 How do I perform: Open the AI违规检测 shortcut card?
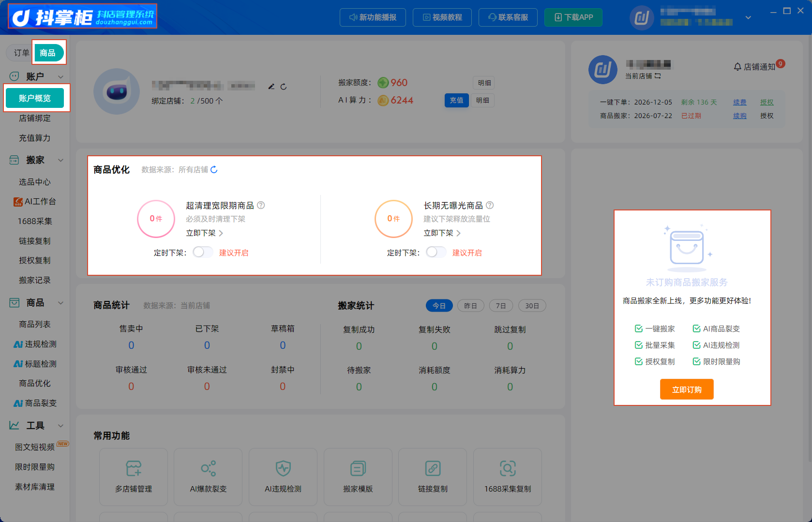pyautogui.click(x=283, y=477)
